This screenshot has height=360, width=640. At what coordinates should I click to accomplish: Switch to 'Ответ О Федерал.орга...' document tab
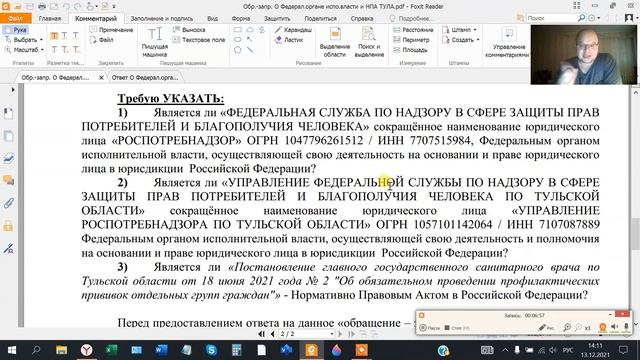(144, 77)
